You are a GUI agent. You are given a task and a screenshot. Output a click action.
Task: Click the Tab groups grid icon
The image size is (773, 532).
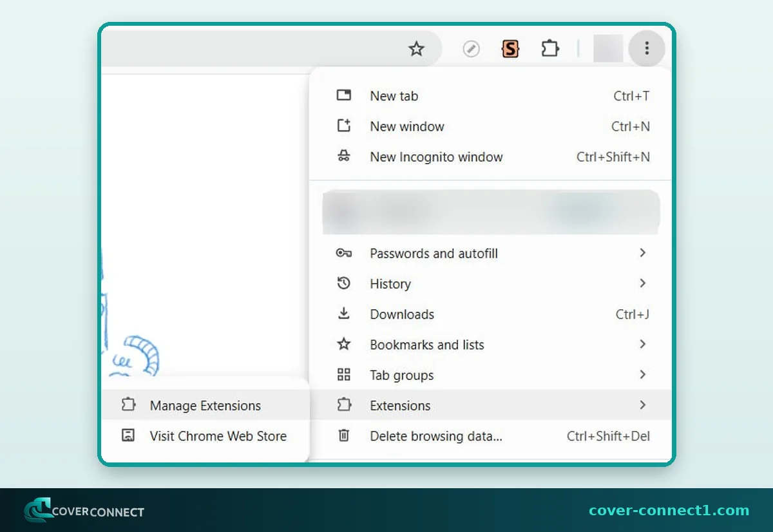pyautogui.click(x=344, y=375)
